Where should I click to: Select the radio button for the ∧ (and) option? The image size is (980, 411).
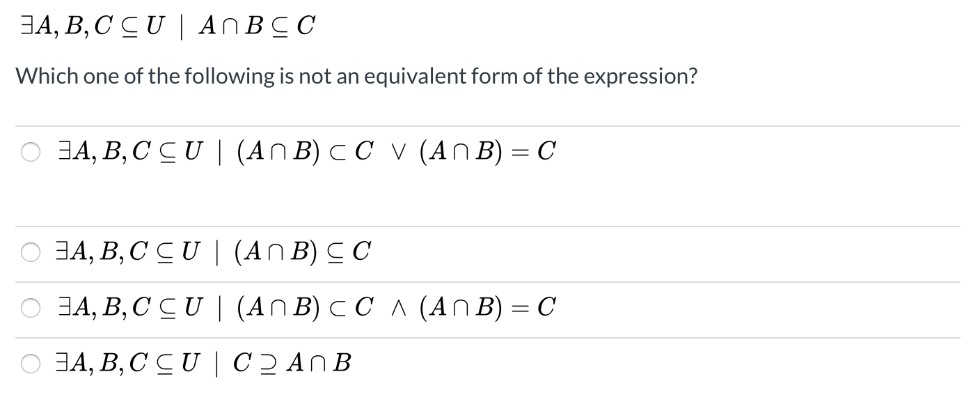(30, 307)
